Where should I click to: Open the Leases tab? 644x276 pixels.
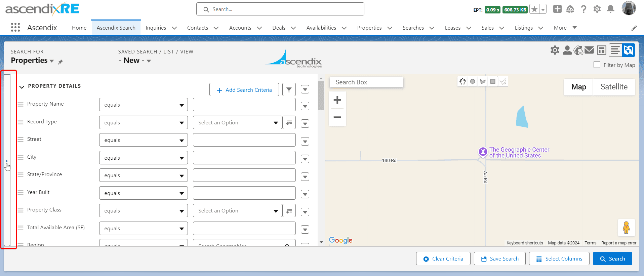point(452,28)
